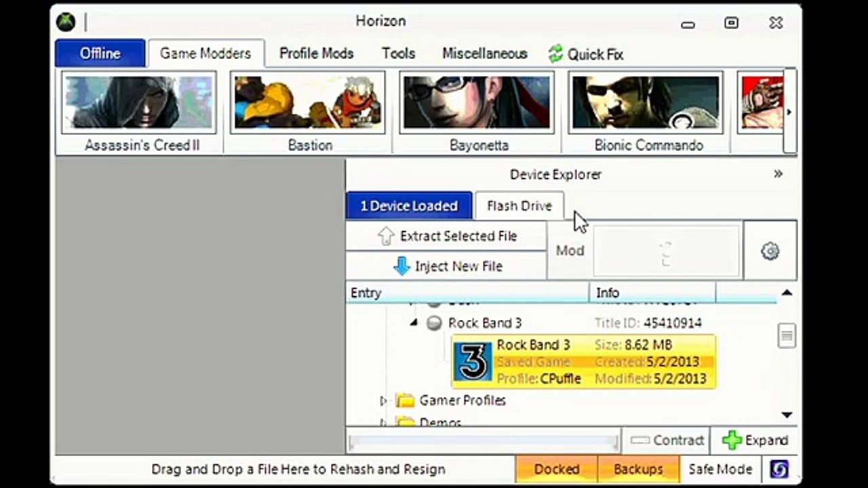868x488 pixels.
Task: Open the Bayonetta game modder thumbnail
Action: [477, 104]
